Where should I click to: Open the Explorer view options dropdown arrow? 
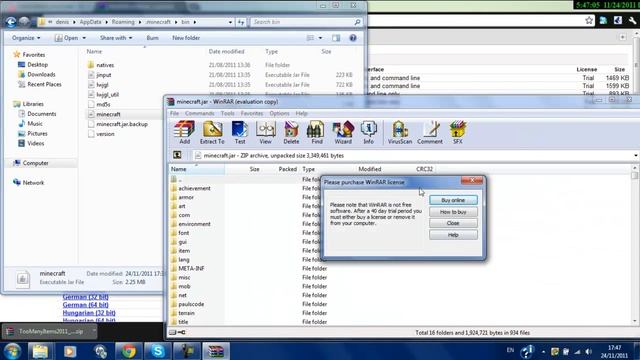pyautogui.click(x=320, y=38)
